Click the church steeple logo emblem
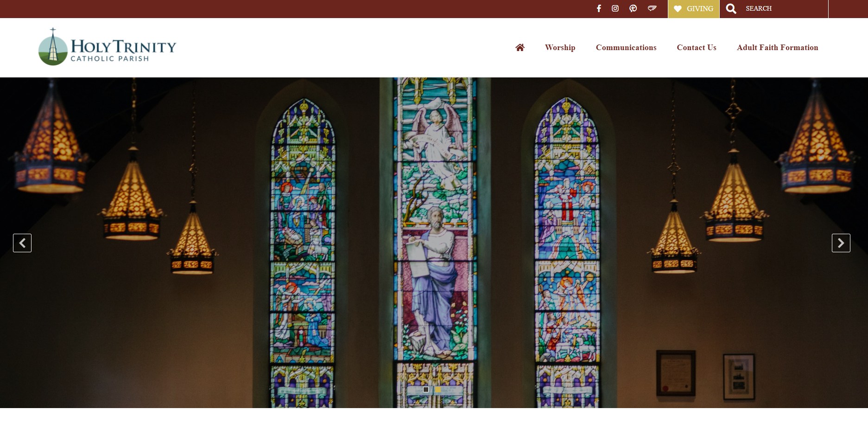 click(x=53, y=47)
